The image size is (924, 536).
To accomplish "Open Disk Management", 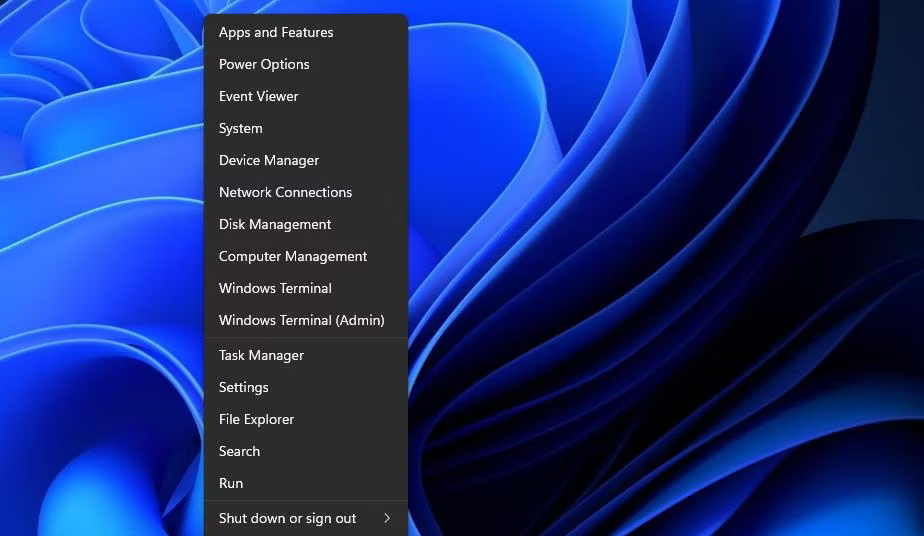I will click(x=306, y=224).
